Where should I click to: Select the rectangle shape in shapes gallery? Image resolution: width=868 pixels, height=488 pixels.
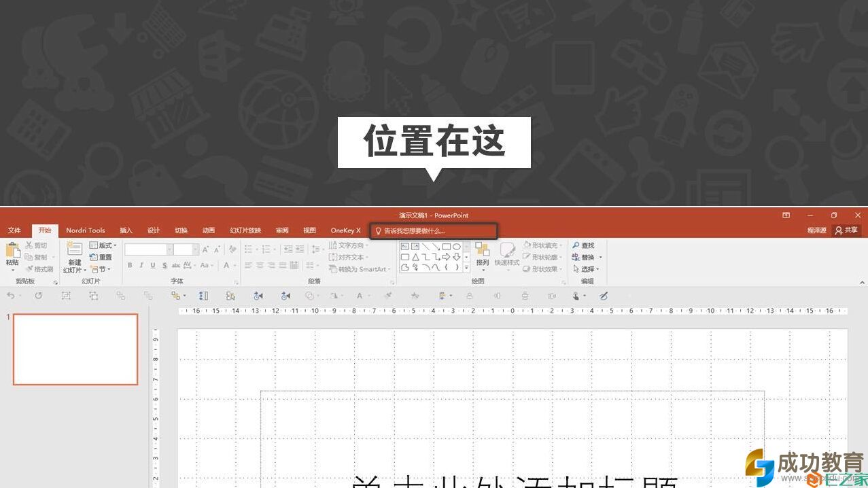[x=446, y=247]
